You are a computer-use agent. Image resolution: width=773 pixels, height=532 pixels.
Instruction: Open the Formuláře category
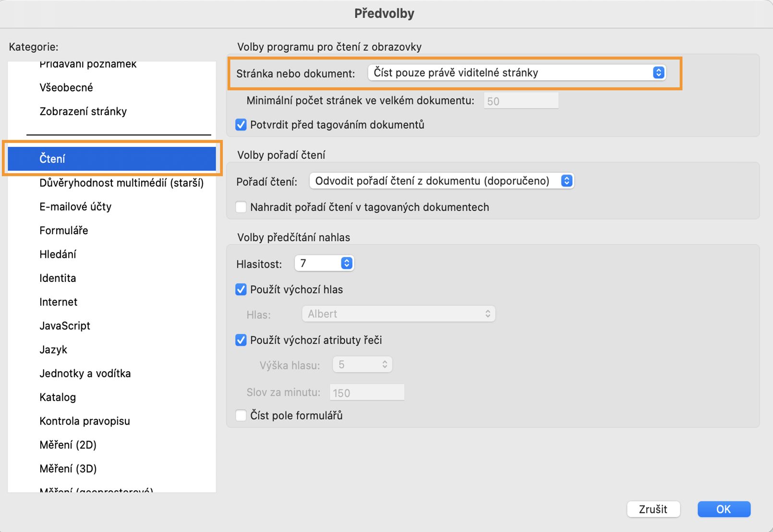point(64,231)
